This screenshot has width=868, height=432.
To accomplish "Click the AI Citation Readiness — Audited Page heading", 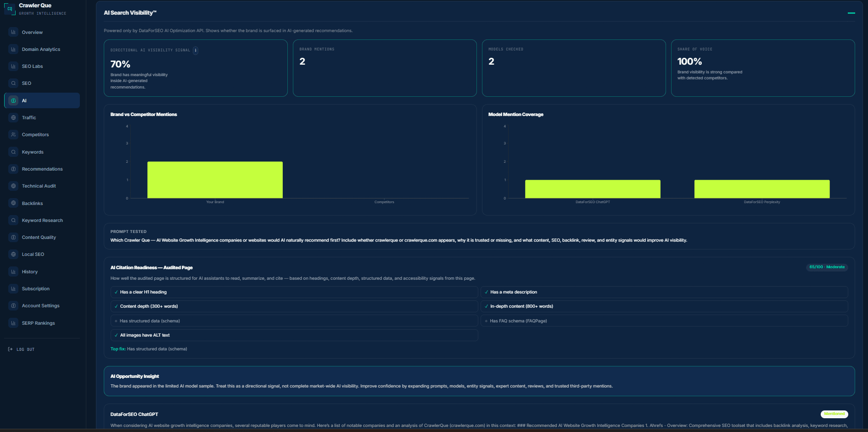I will [151, 268].
